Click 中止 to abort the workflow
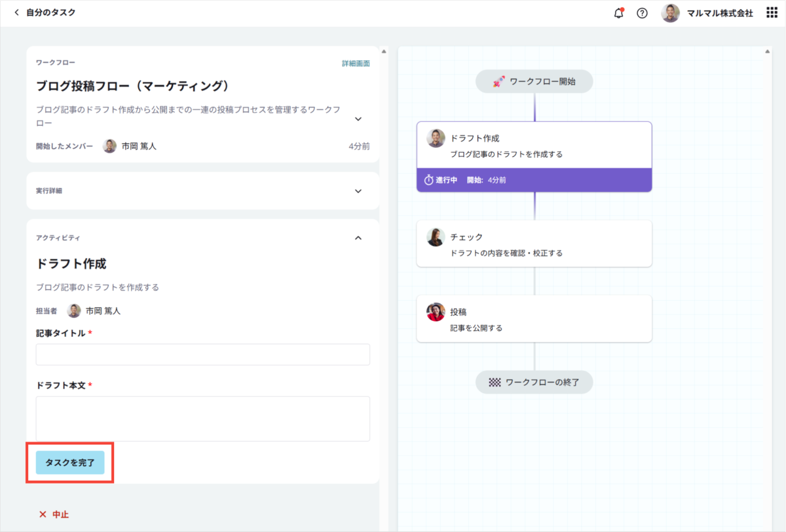This screenshot has width=786, height=532. click(60, 514)
